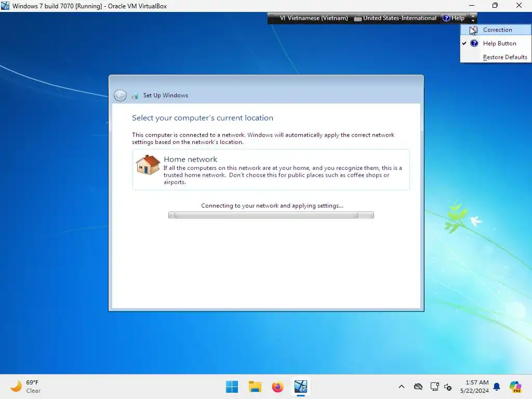532x399 pixels.
Task: Click the Home network house icon
Action: click(148, 165)
